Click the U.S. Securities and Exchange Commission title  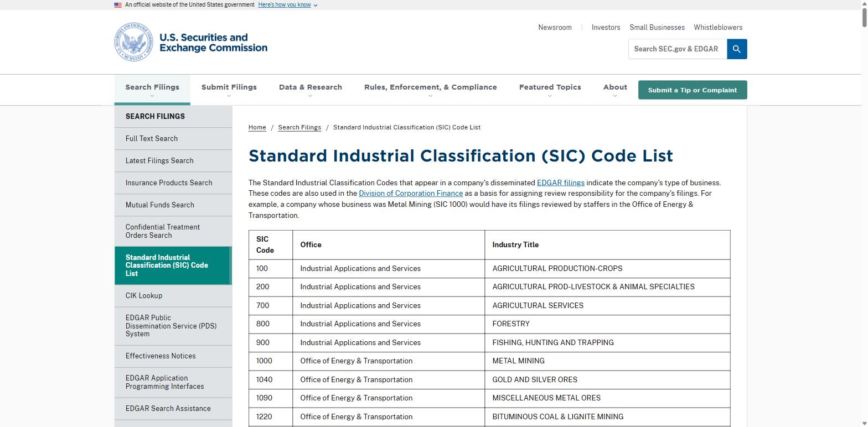click(x=214, y=43)
